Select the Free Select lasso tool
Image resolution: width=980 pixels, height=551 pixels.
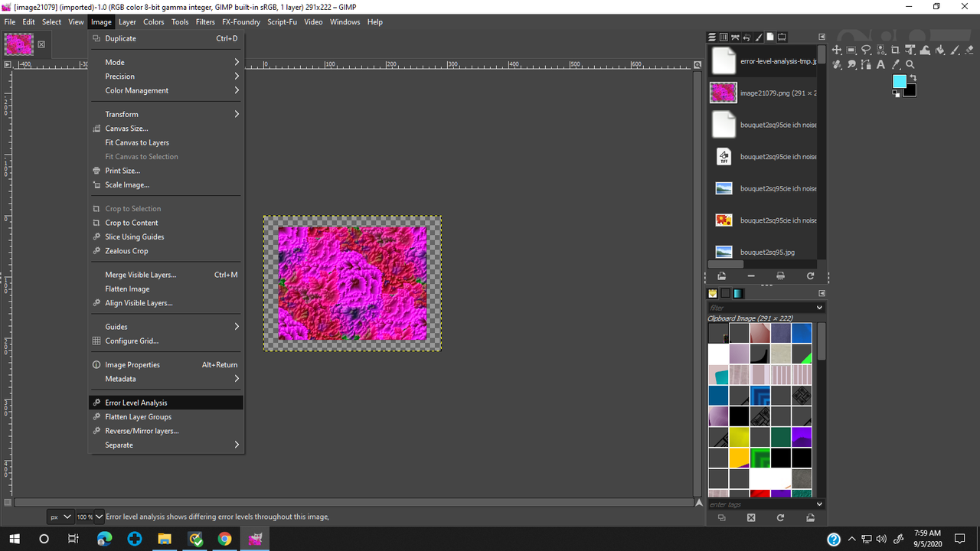[x=866, y=50]
